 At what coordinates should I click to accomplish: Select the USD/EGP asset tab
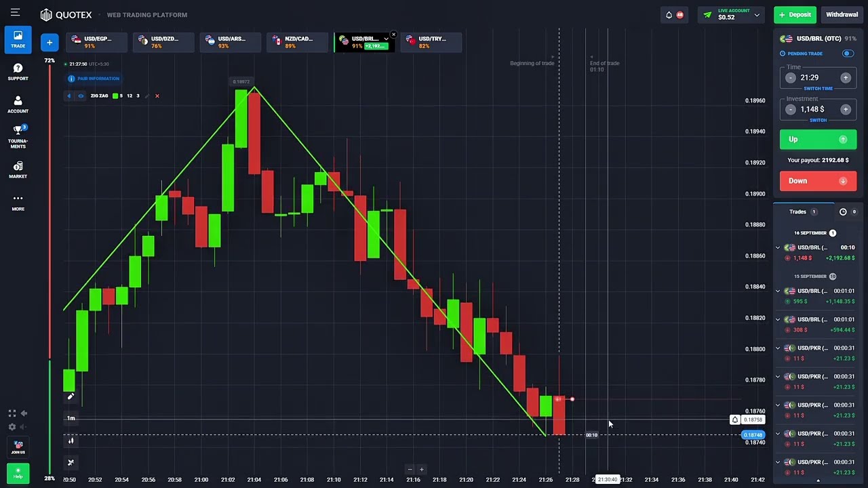pyautogui.click(x=97, y=43)
